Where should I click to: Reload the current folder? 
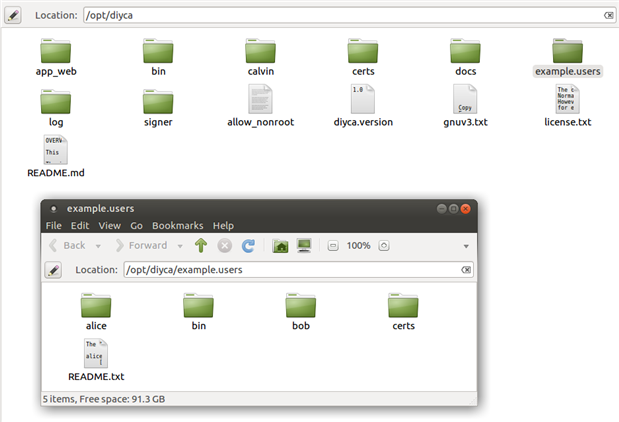(x=248, y=246)
